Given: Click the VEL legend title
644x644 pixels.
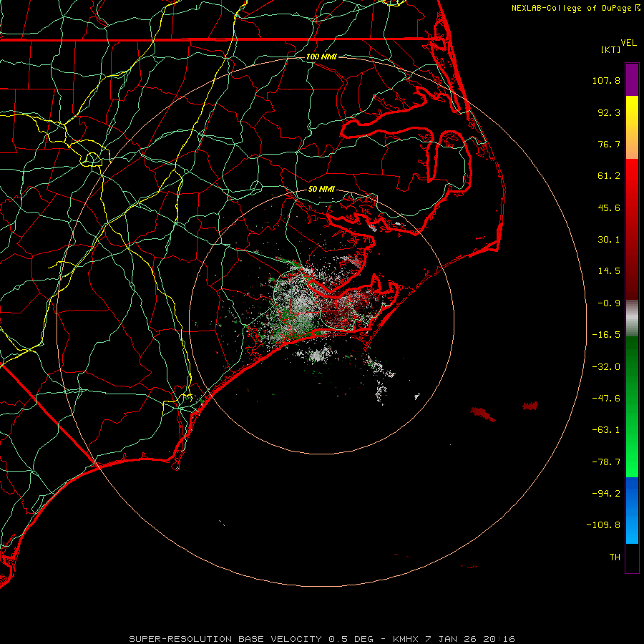Looking at the screenshot, I should (x=628, y=43).
